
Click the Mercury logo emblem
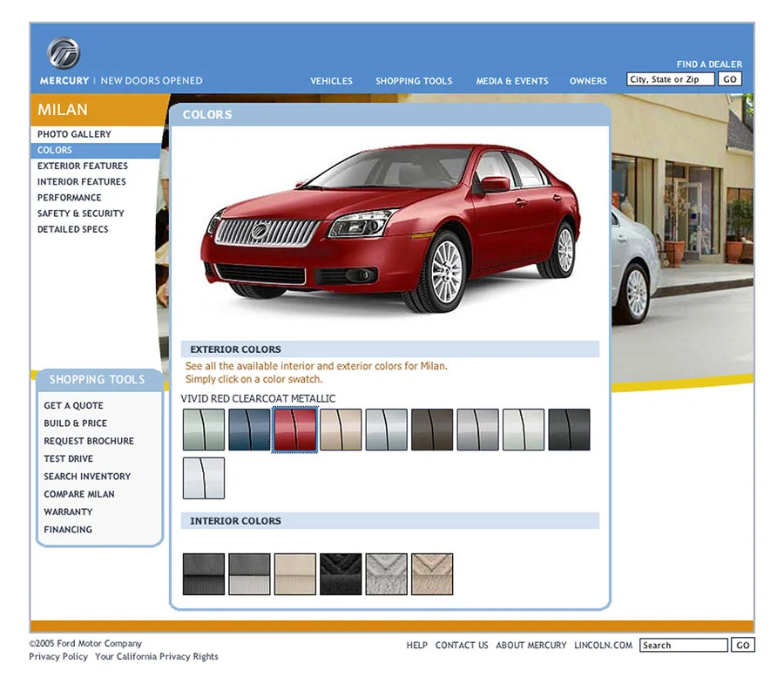coord(64,53)
